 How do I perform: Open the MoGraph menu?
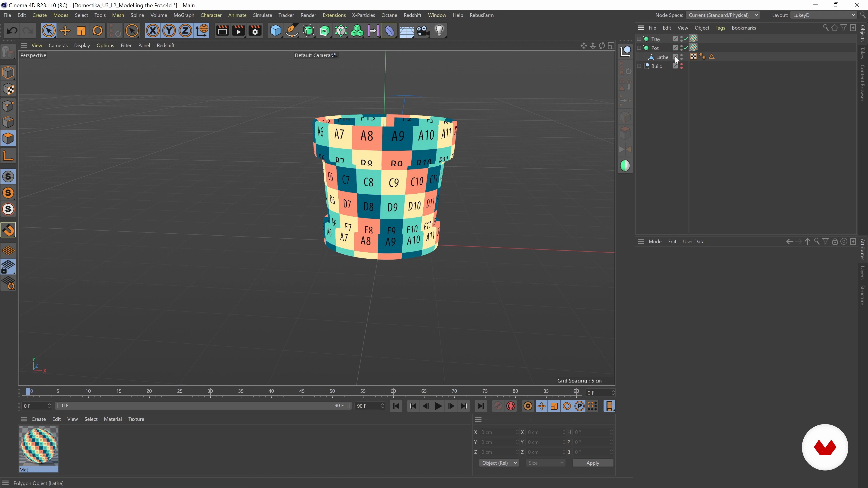pyautogui.click(x=184, y=15)
